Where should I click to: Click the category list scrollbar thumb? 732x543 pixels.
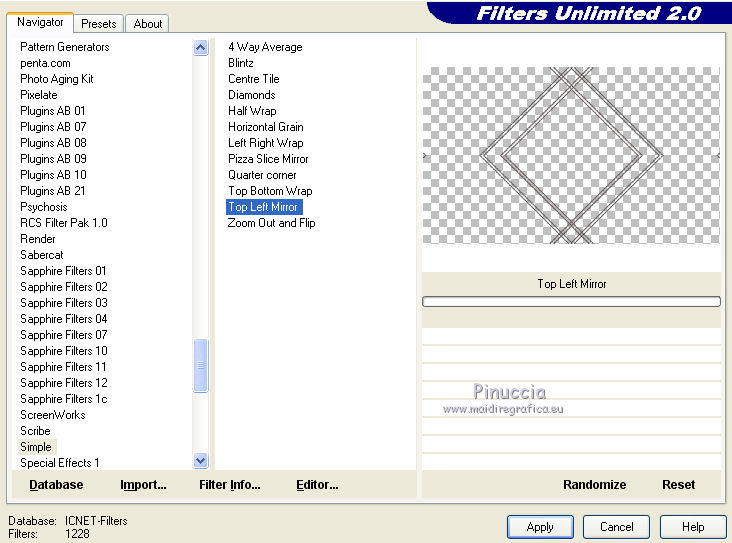200,365
